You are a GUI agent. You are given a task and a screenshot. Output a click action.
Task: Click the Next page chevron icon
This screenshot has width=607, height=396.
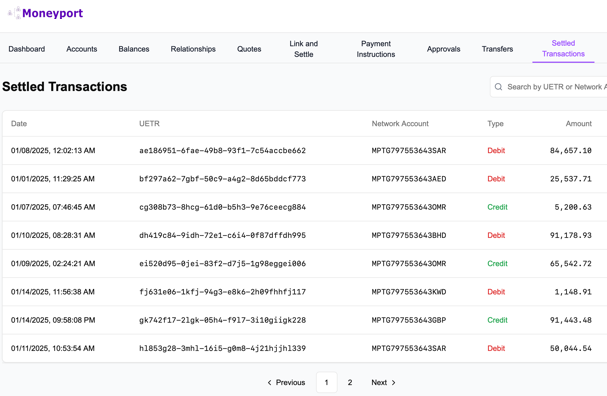coord(393,382)
